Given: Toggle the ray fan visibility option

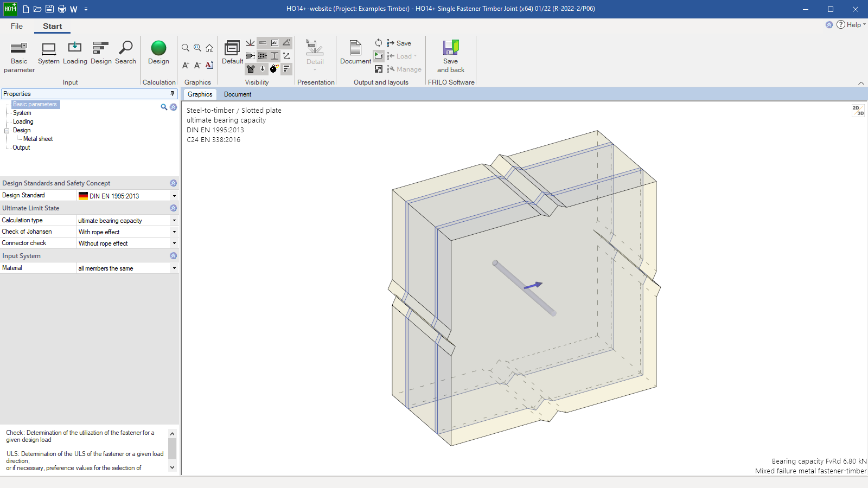Looking at the screenshot, I should (250, 43).
